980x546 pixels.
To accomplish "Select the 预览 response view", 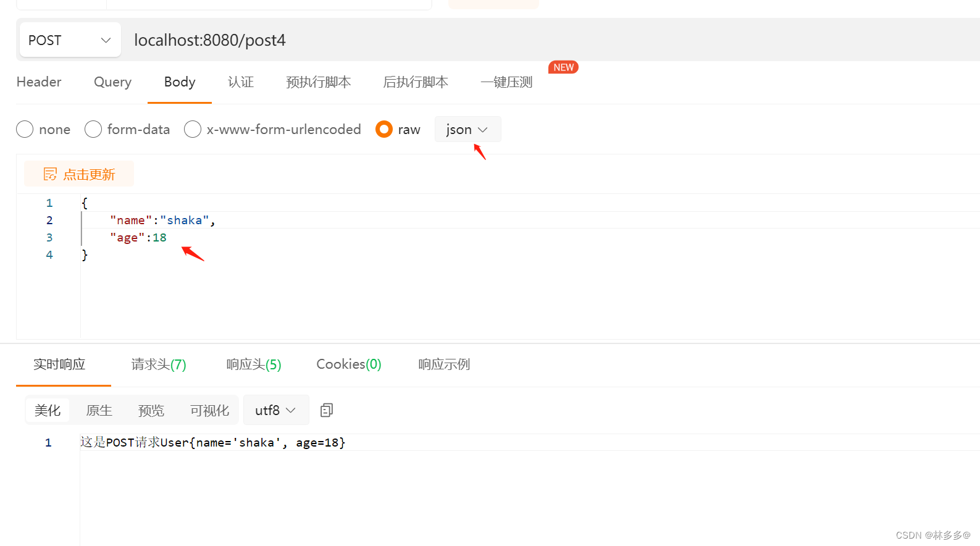I will click(x=151, y=410).
